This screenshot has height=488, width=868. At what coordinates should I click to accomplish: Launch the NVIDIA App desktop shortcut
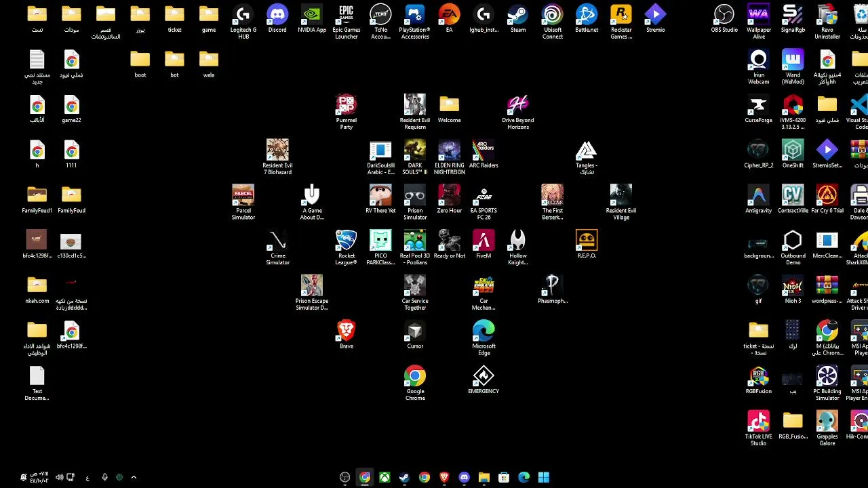[312, 19]
